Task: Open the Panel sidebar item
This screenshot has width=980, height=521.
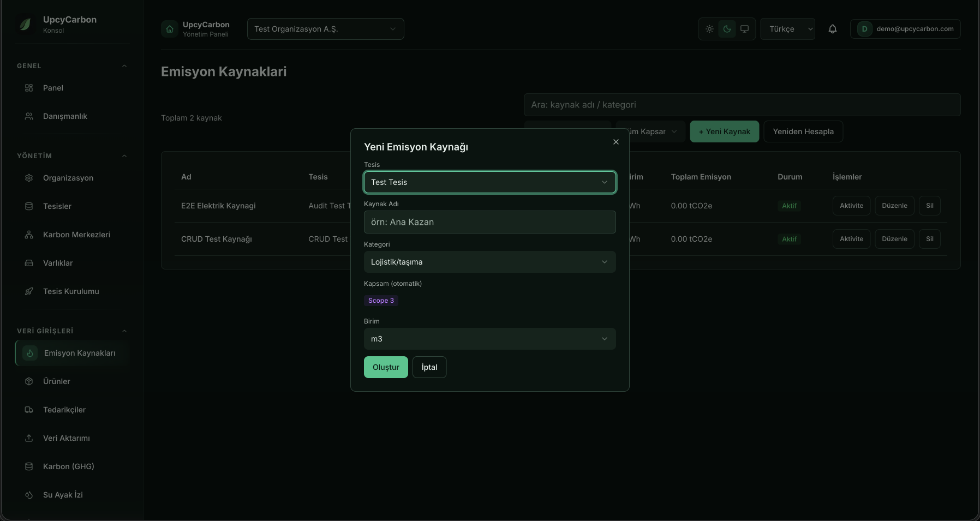Action: (72, 88)
